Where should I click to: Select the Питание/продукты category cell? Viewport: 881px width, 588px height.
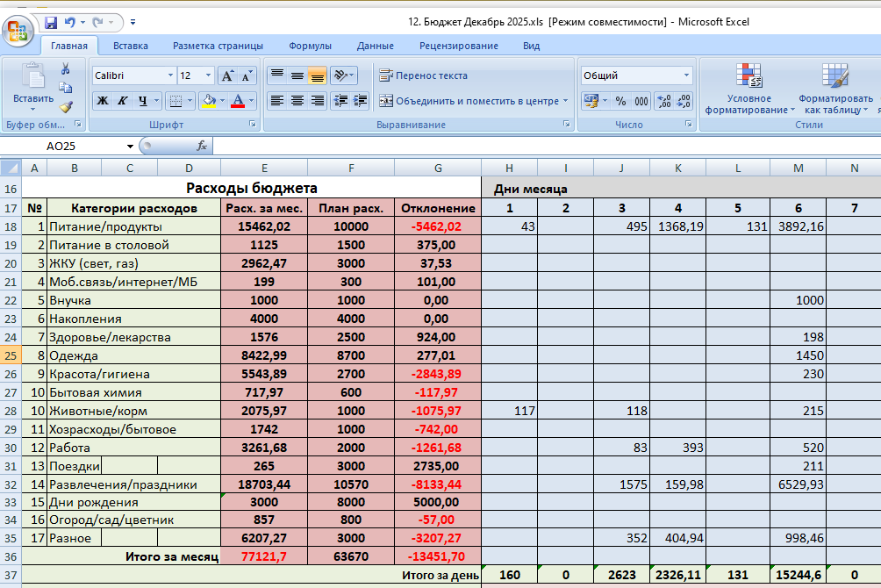(133, 226)
